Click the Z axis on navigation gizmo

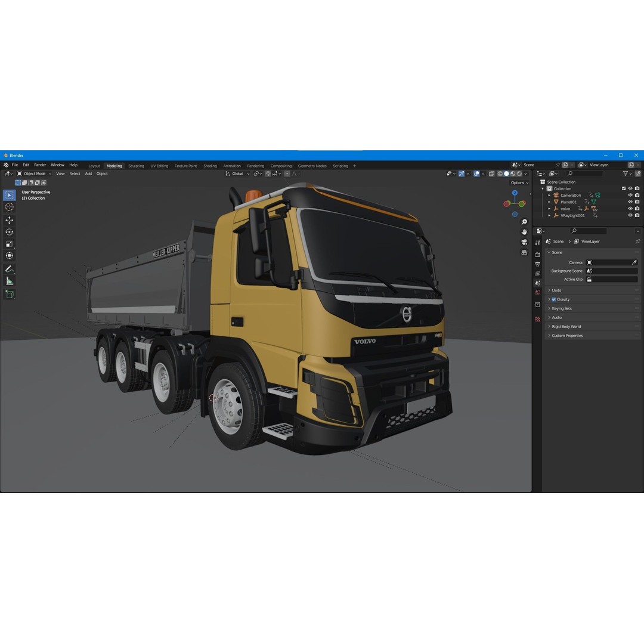515,193
